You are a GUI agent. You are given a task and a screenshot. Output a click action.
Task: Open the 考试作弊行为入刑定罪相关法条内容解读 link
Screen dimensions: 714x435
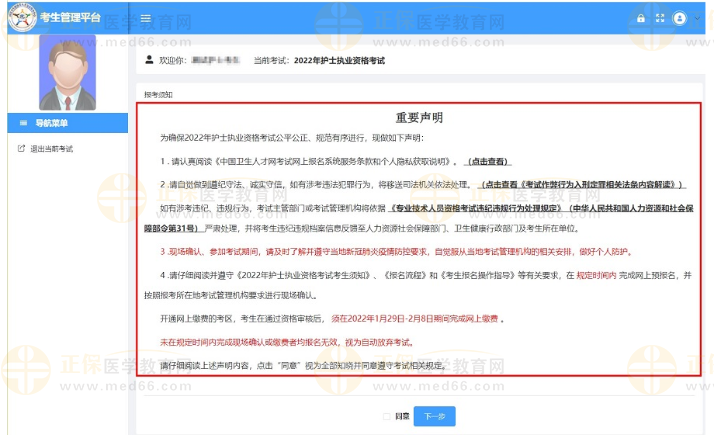583,185
